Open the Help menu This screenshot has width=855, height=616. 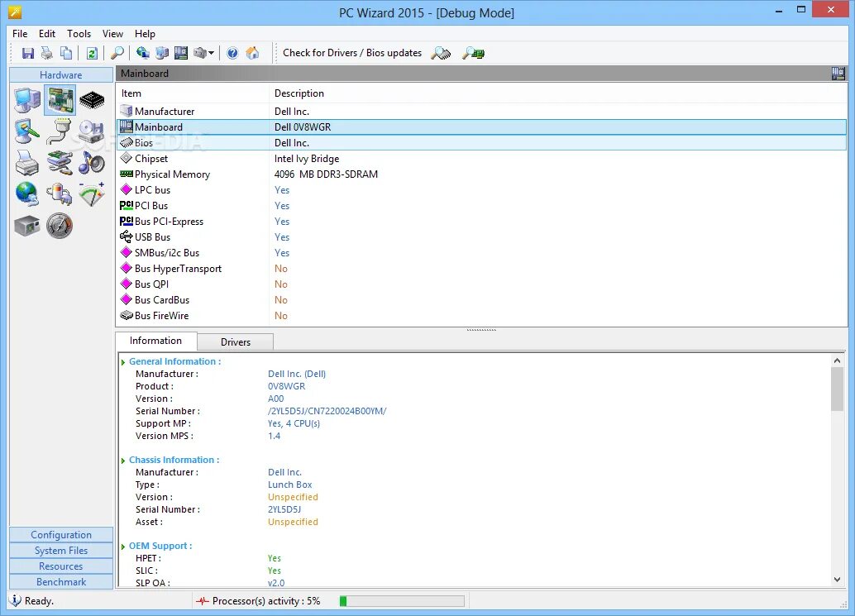(x=145, y=34)
